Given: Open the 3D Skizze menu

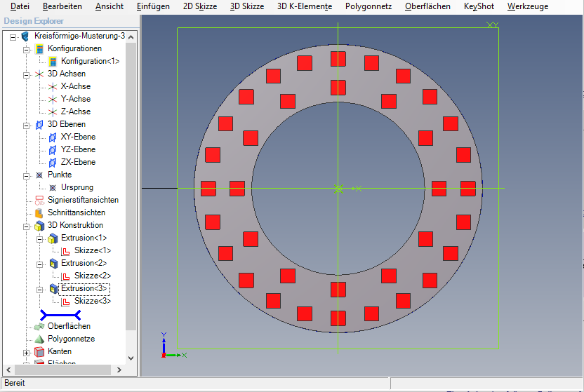Looking at the screenshot, I should tap(247, 6).
